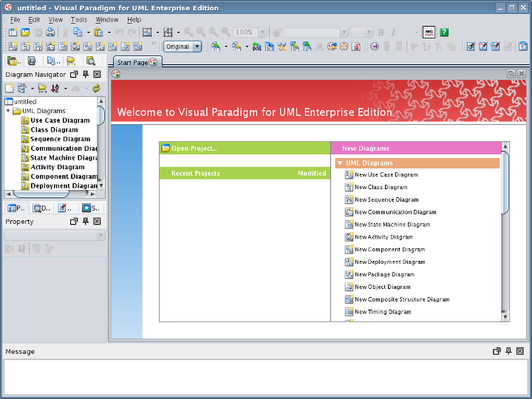Click the folder icon in Diagram Navigator toolbar
The height and width of the screenshot is (399, 532).
click(42, 89)
